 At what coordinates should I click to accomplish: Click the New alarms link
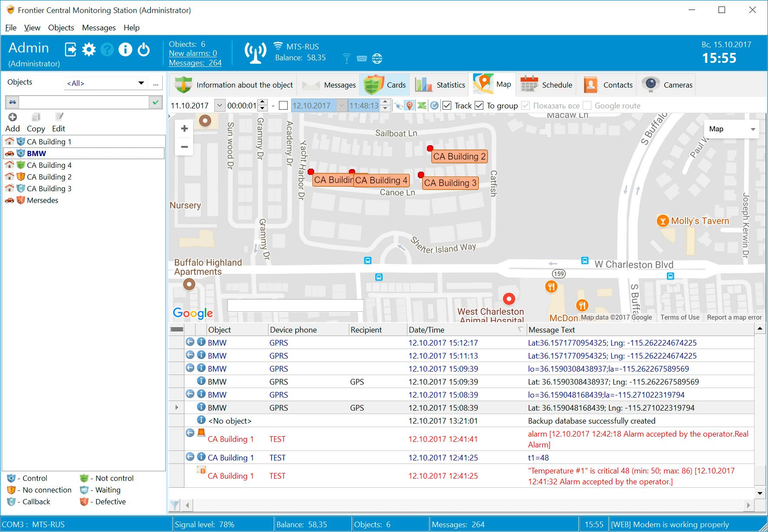point(192,53)
